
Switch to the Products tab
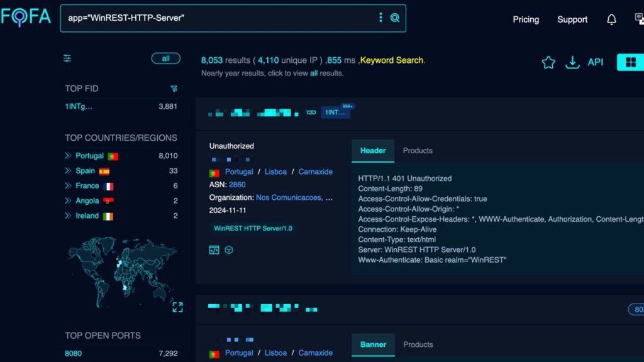point(418,151)
